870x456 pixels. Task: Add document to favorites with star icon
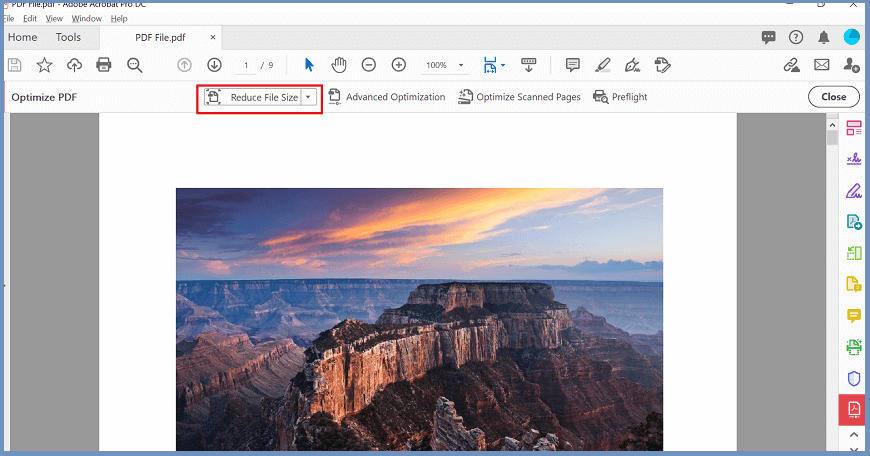pos(44,65)
